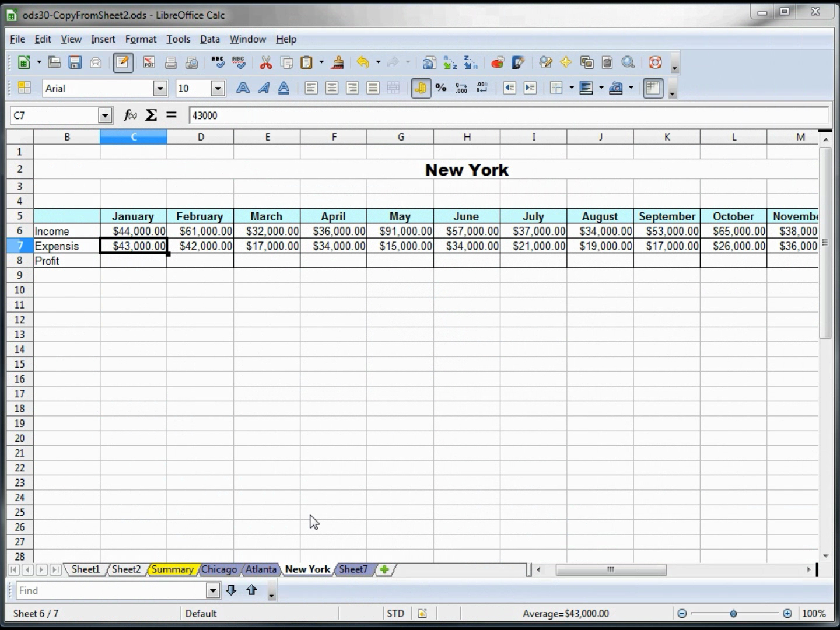The height and width of the screenshot is (630, 840).
Task: Click the horizontal scrollbar thumb
Action: coord(611,569)
